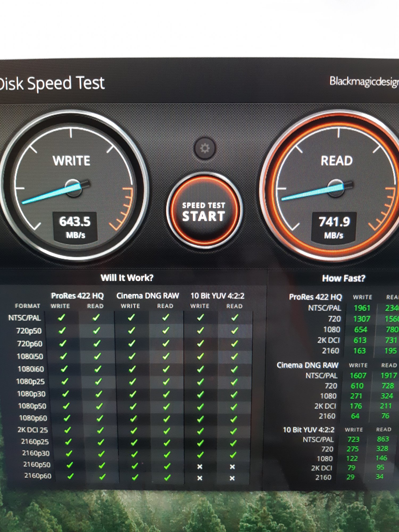Click NTSC/PAL ProRes 422 HQ write checkmark
The width and height of the screenshot is (399, 532).
(61, 317)
